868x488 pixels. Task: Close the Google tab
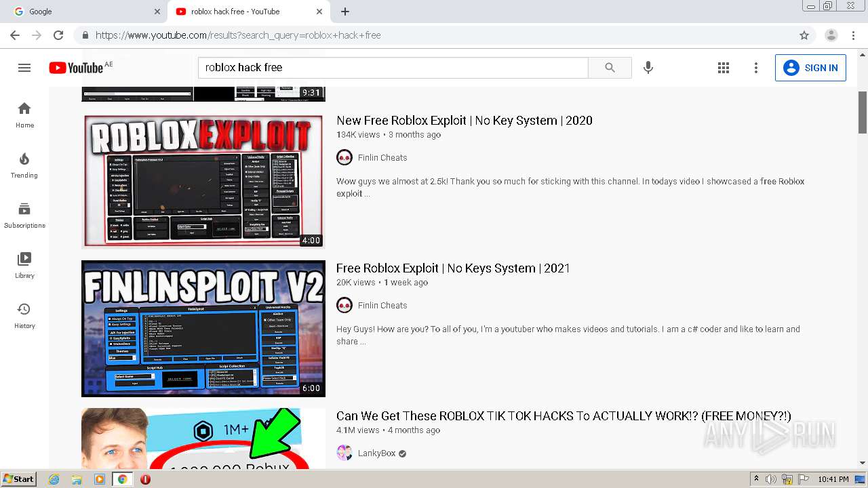click(x=157, y=12)
